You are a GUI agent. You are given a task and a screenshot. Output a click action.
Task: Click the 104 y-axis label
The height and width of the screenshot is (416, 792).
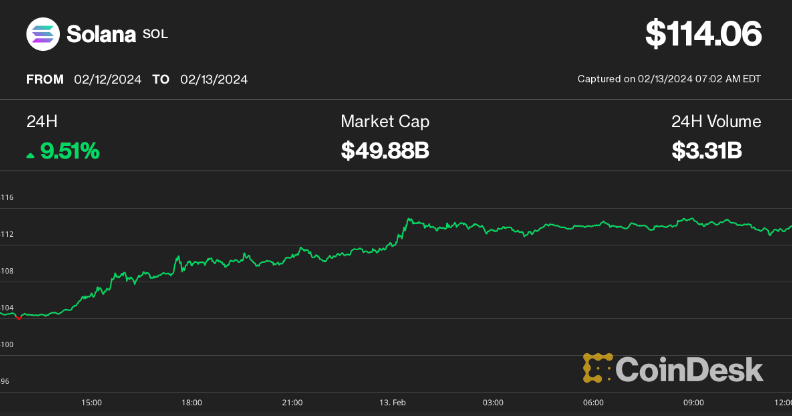click(7, 307)
